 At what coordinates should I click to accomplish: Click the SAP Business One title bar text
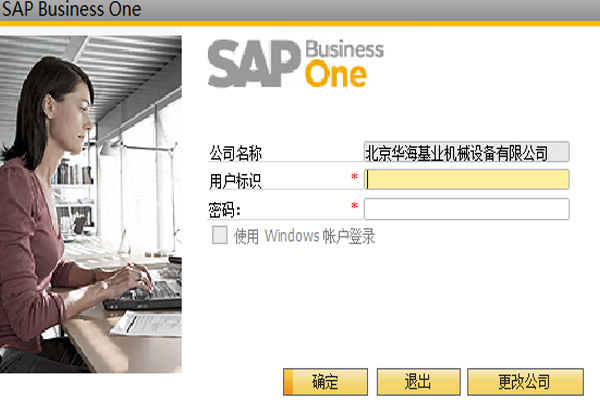pos(72,9)
